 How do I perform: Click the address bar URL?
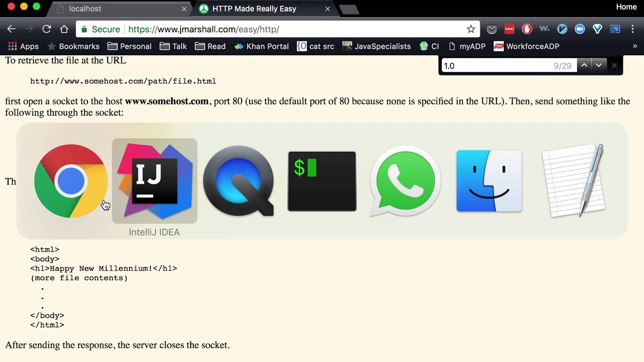(204, 29)
